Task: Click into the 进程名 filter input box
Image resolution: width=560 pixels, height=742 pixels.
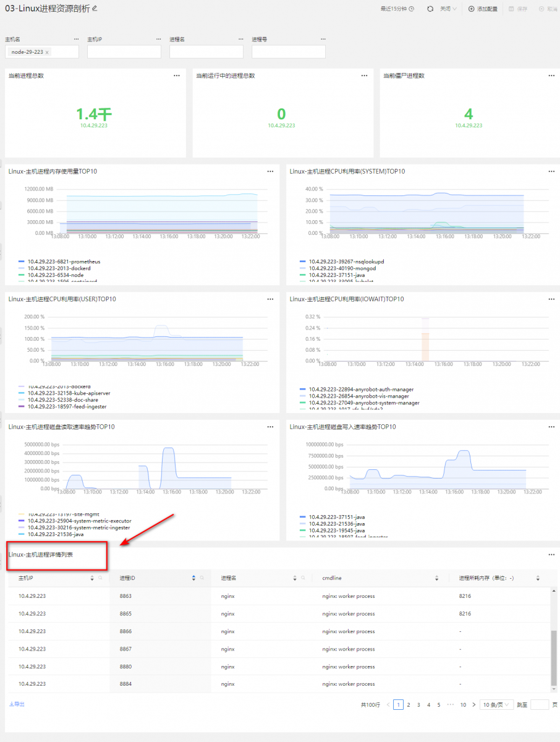Action: coord(206,52)
